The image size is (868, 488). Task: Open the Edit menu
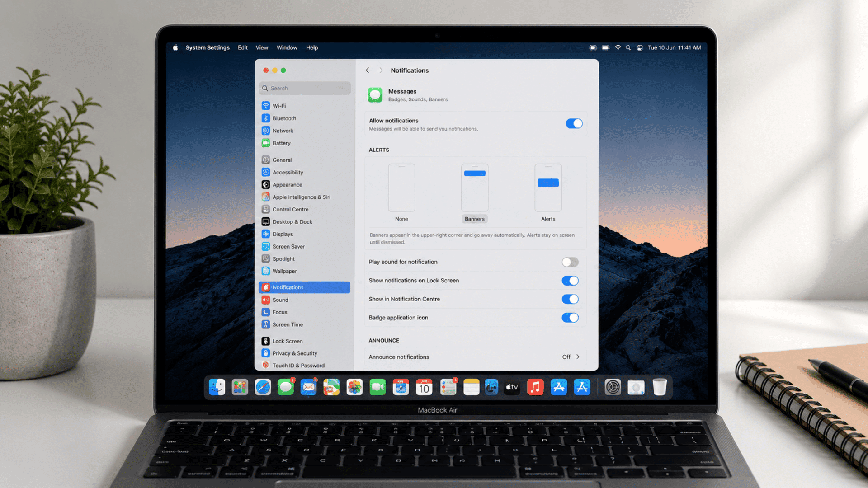(243, 47)
